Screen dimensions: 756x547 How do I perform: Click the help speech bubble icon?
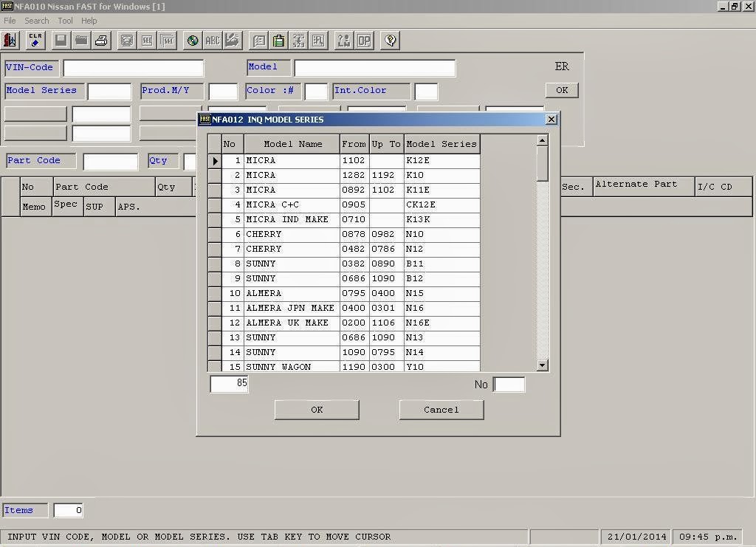tap(390, 41)
